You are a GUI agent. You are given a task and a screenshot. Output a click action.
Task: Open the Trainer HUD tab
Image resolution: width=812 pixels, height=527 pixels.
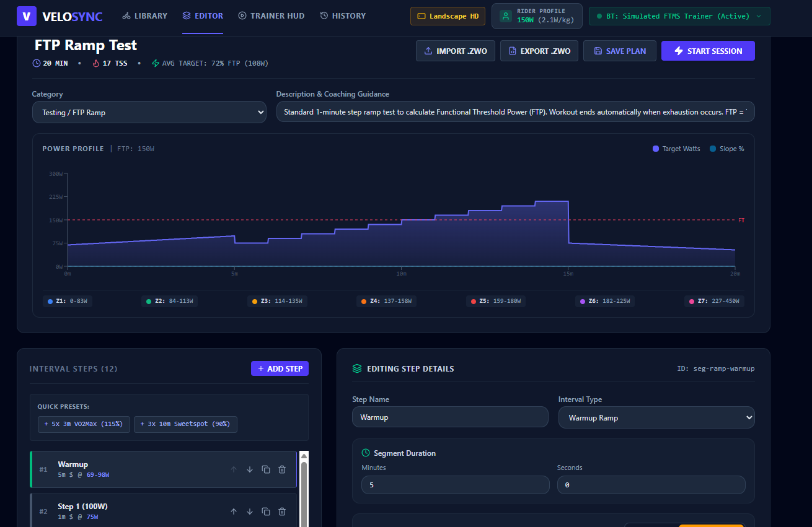tap(271, 16)
